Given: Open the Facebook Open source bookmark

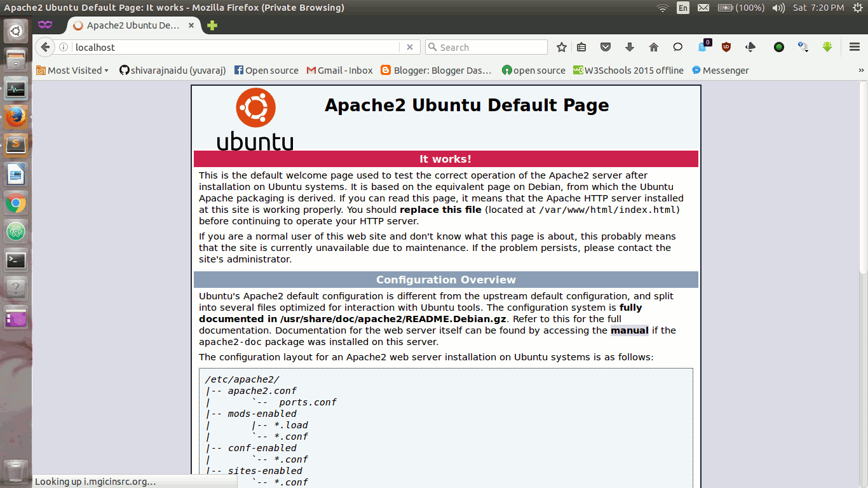Looking at the screenshot, I should click(x=266, y=71).
